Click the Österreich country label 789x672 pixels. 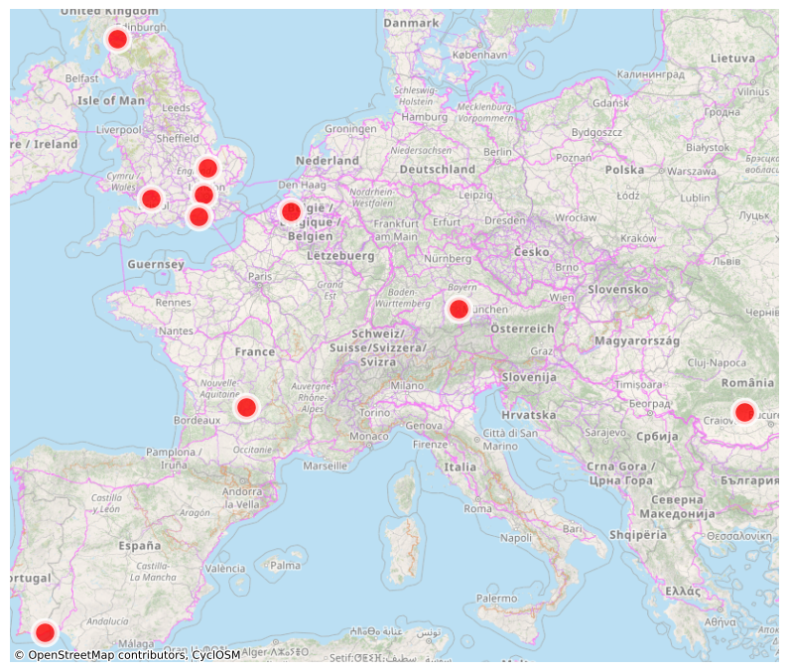[x=522, y=329]
